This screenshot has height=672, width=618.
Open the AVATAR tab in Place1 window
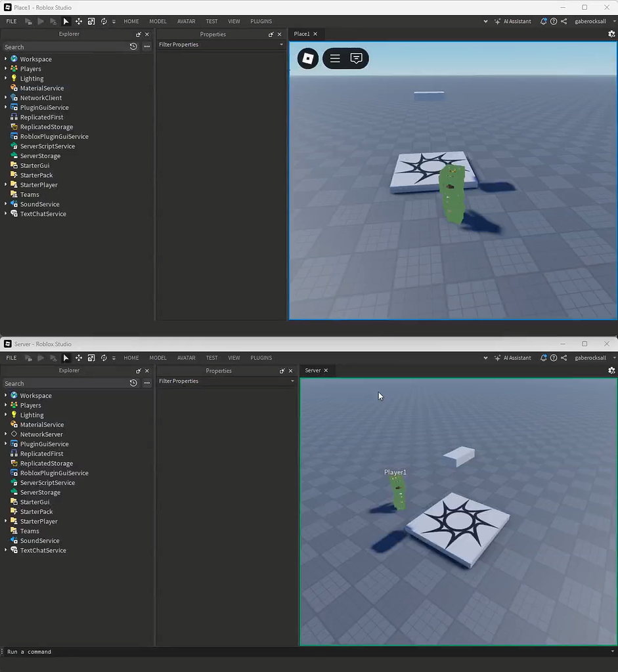[186, 22]
